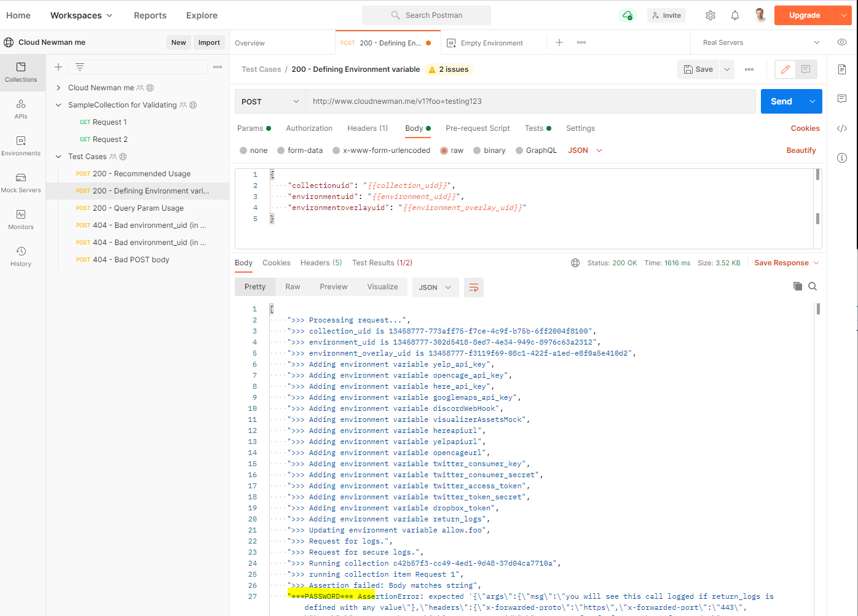The width and height of the screenshot is (858, 616).
Task: Open the comments icon in right sidebar
Action: pos(842,99)
